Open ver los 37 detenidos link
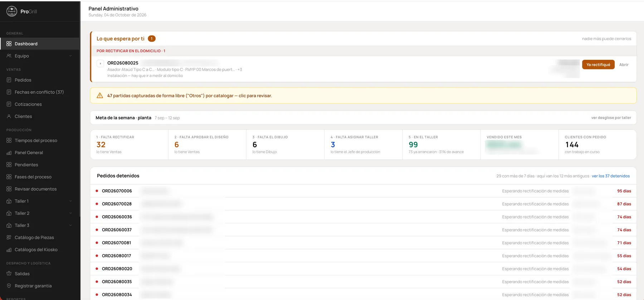644x300 pixels. point(611,176)
